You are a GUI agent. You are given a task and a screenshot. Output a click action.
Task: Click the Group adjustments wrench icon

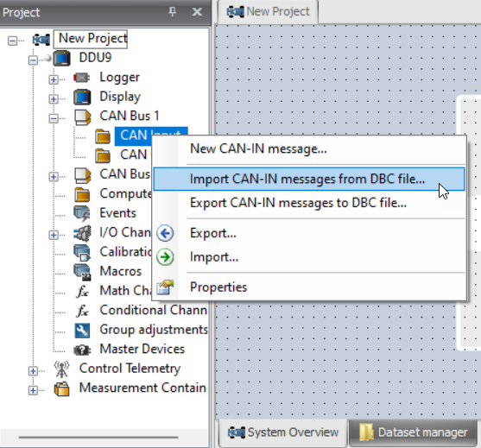pos(82,331)
